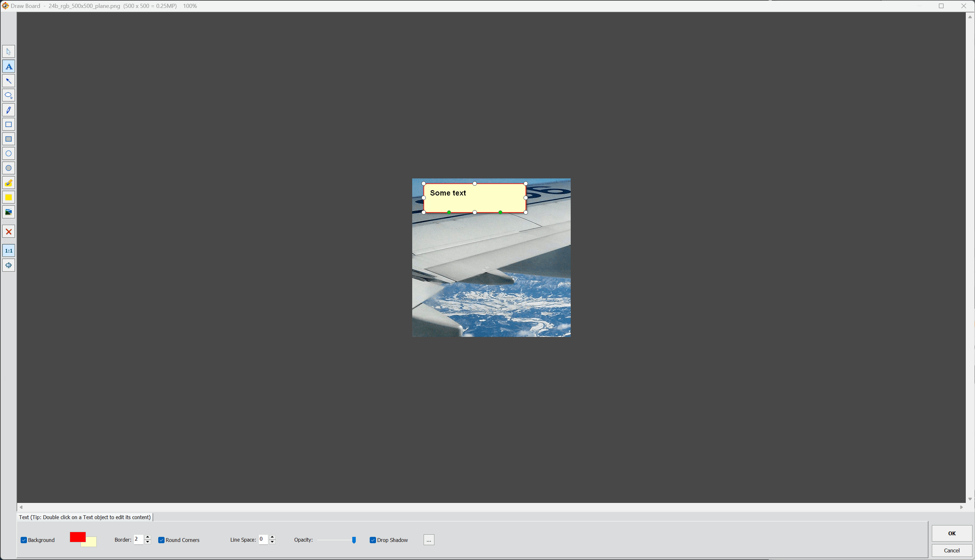The height and width of the screenshot is (560, 975).
Task: Confirm with the OK button
Action: point(952,533)
